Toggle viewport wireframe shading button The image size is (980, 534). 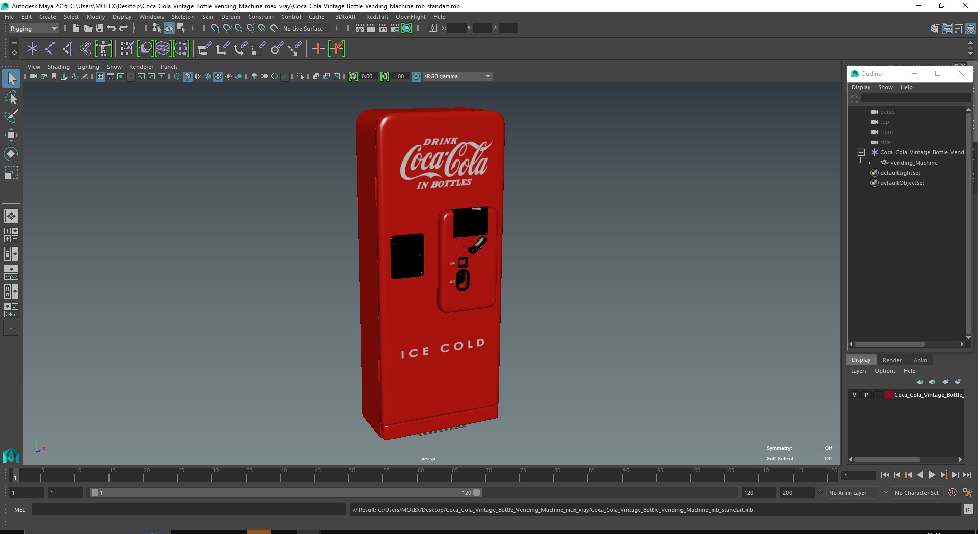click(x=177, y=76)
